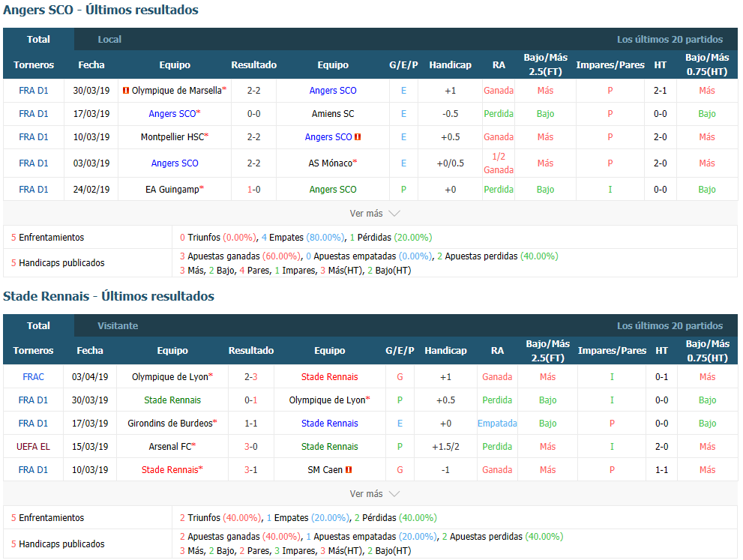Click the handicap value +0/0.5
Image resolution: width=743 pixels, height=560 pixels.
coord(450,163)
